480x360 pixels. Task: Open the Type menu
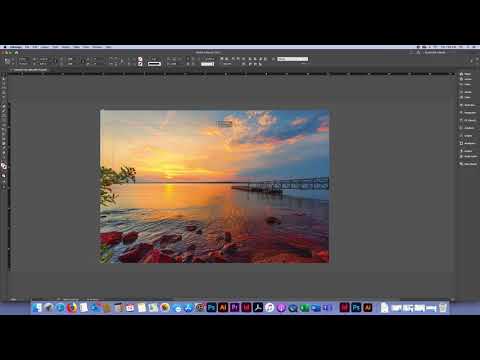pos(55,47)
